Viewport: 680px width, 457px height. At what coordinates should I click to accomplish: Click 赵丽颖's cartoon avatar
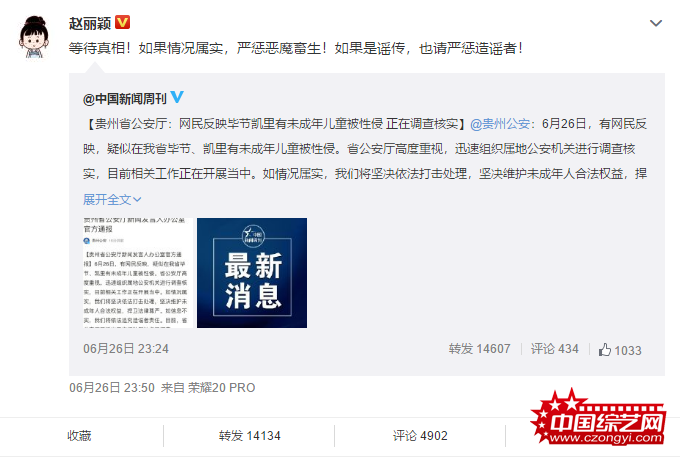(34, 37)
